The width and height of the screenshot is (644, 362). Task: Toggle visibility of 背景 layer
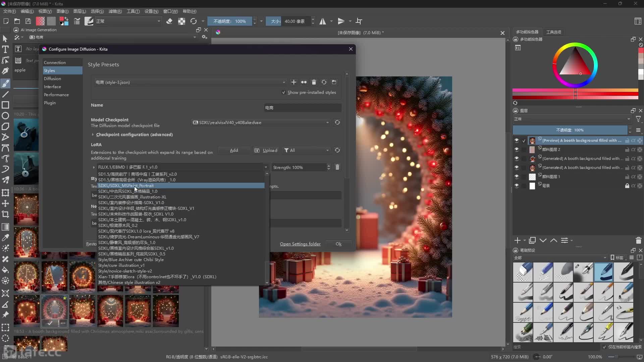pos(517,186)
